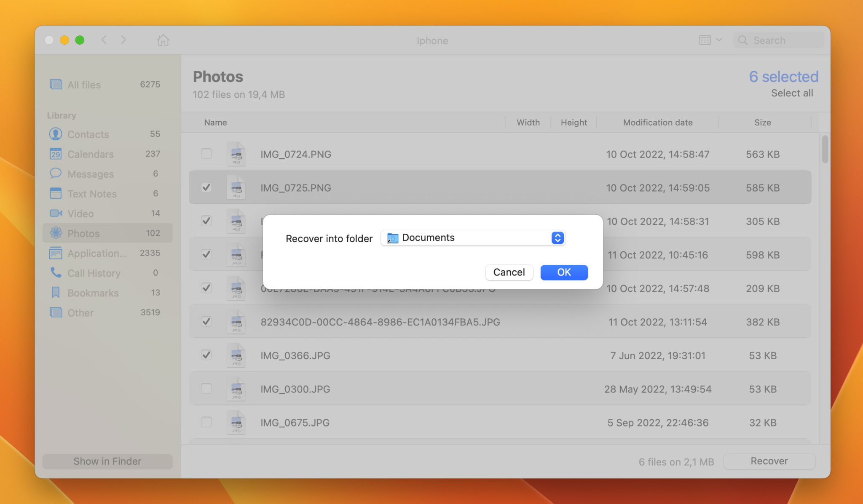Check the checkbox next to IMG_0724.PNG
The image size is (863, 504).
point(206,154)
